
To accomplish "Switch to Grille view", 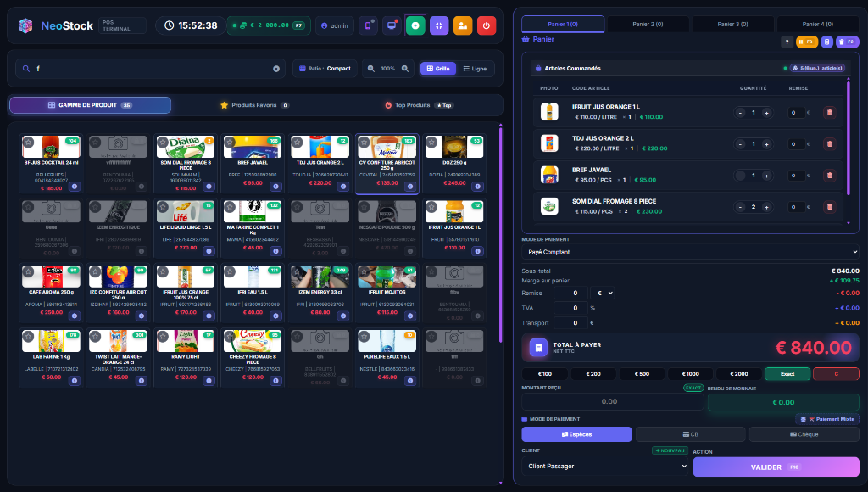I will [438, 69].
